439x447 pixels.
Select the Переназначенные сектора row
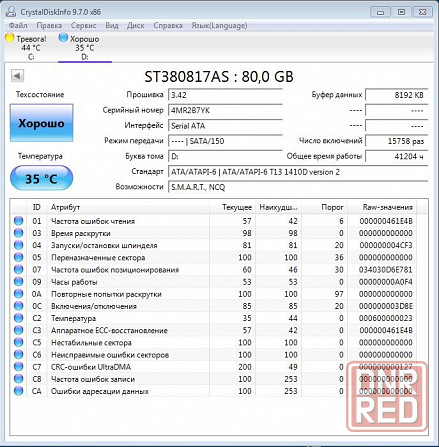click(x=214, y=257)
